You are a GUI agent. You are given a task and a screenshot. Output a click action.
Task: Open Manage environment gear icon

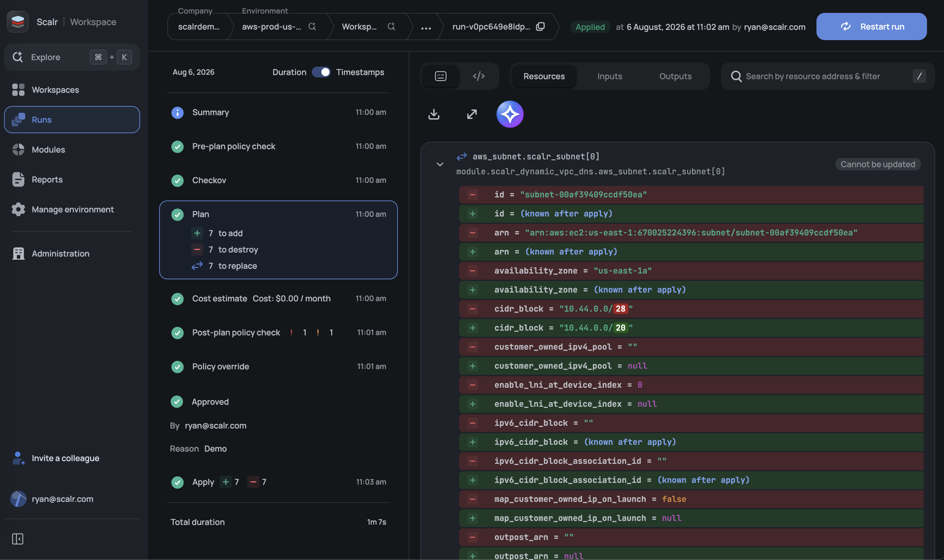click(18, 209)
